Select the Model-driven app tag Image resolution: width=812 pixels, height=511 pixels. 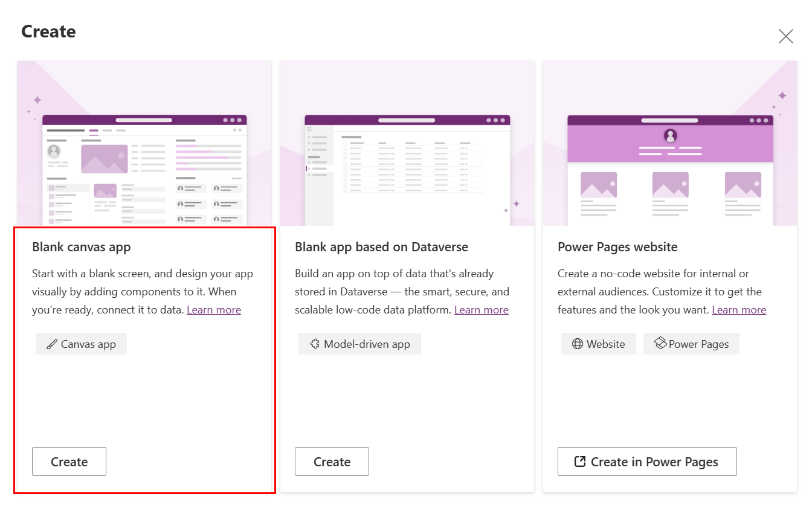359,344
